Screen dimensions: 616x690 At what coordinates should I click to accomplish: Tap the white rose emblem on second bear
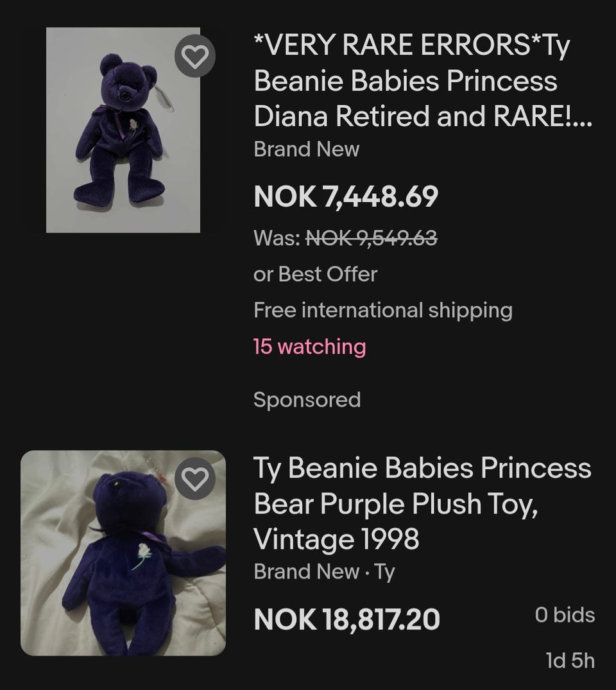point(142,555)
